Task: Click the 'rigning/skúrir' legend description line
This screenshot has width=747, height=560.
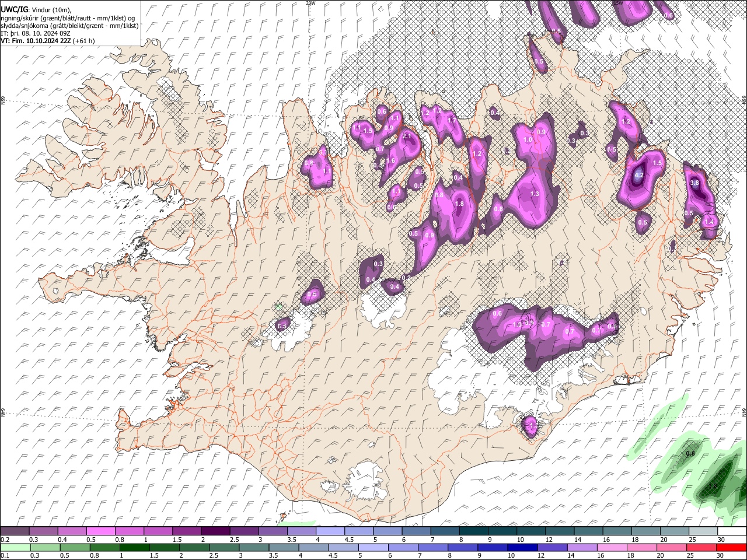Action: tap(68, 18)
